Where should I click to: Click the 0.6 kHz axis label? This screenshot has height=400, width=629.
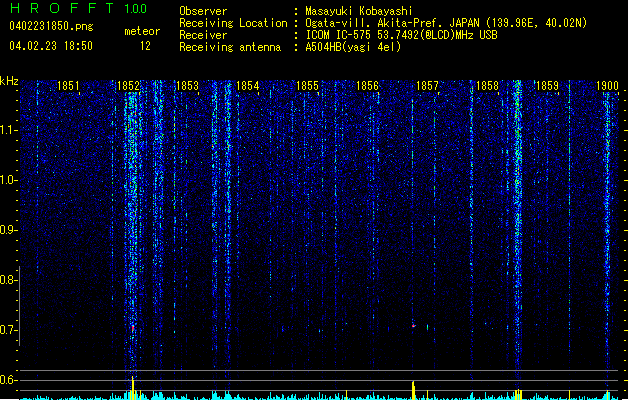tap(8, 380)
